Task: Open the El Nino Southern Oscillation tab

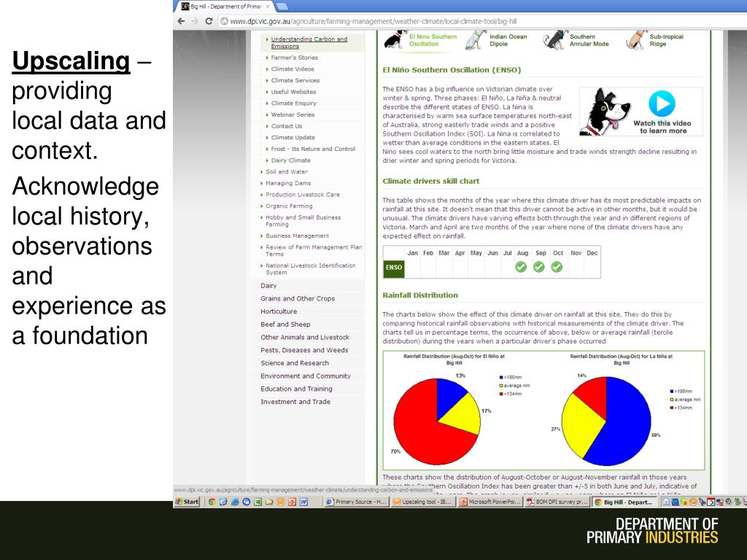Action: [x=433, y=40]
